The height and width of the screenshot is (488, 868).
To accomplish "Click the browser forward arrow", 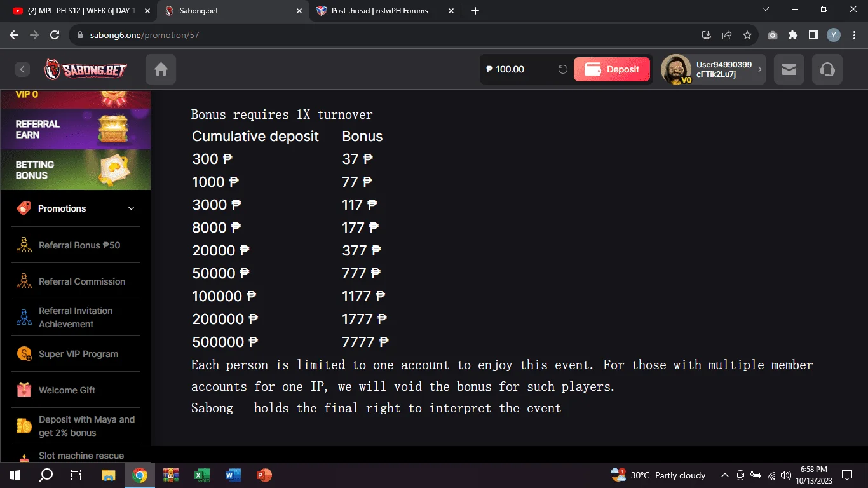I will tap(34, 35).
